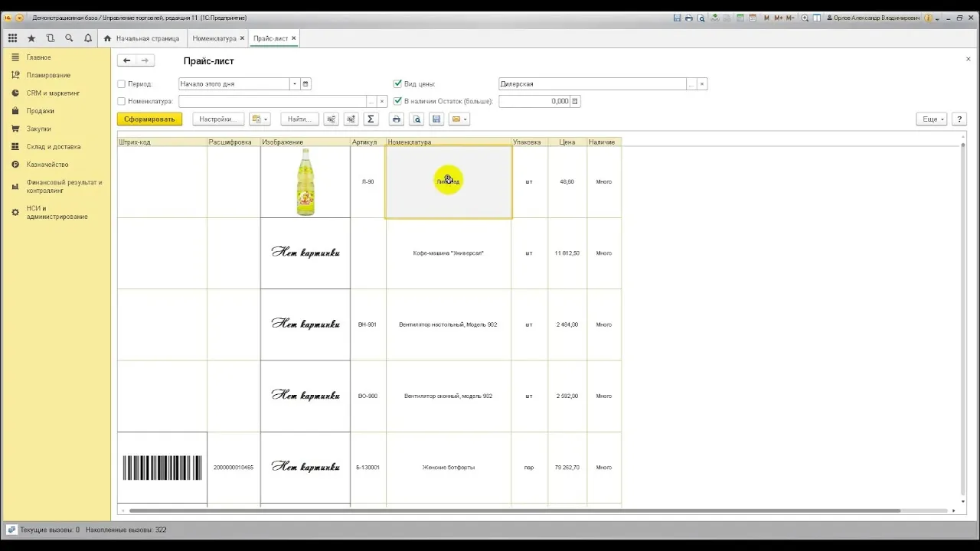980x551 pixels.
Task: Click the sum sigma icon
Action: click(x=371, y=119)
